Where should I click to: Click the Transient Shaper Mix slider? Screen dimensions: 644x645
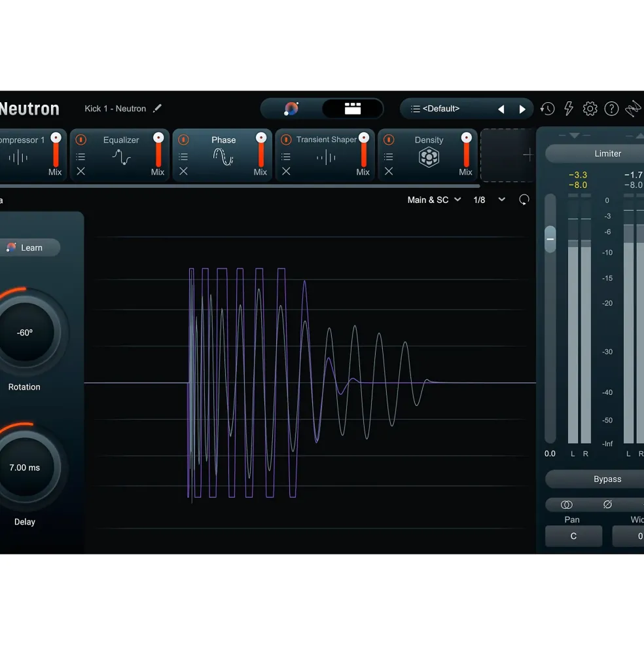point(363,150)
